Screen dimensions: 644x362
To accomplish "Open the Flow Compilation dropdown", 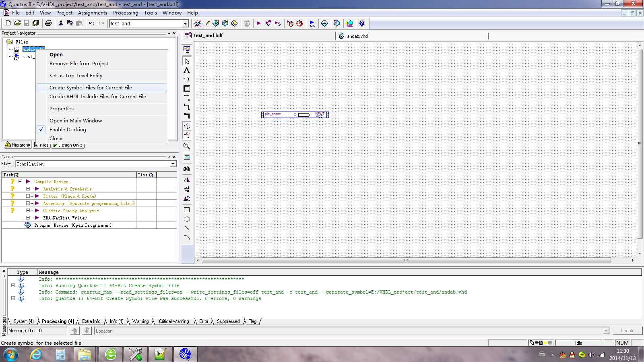I will tap(173, 164).
